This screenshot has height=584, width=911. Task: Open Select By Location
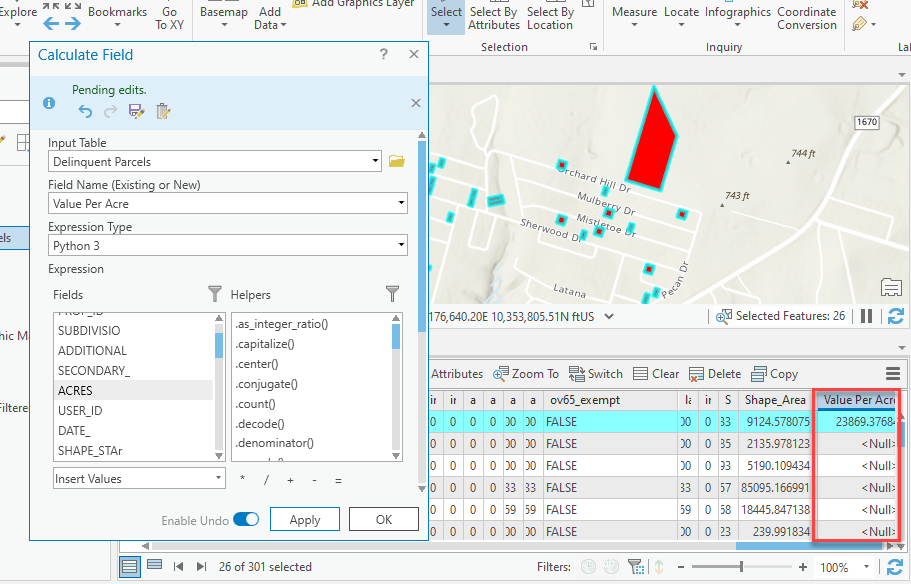[550, 18]
